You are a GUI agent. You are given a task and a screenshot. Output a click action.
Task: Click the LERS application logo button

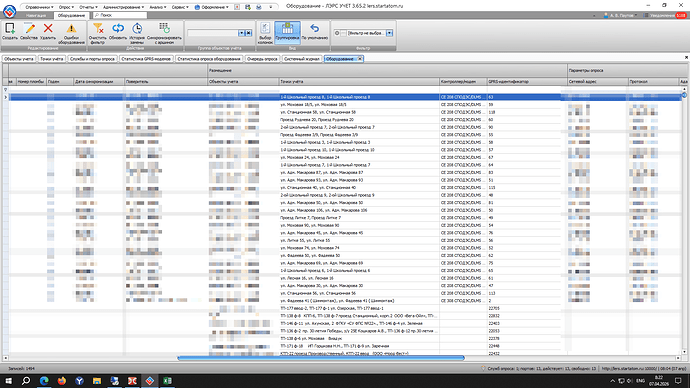coord(9,11)
